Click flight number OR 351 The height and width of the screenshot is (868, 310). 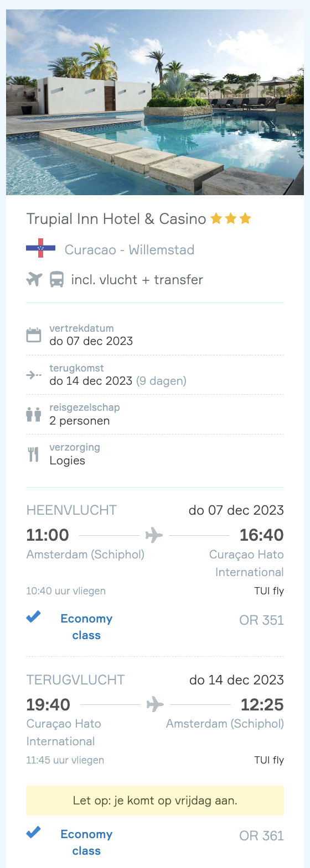(261, 620)
